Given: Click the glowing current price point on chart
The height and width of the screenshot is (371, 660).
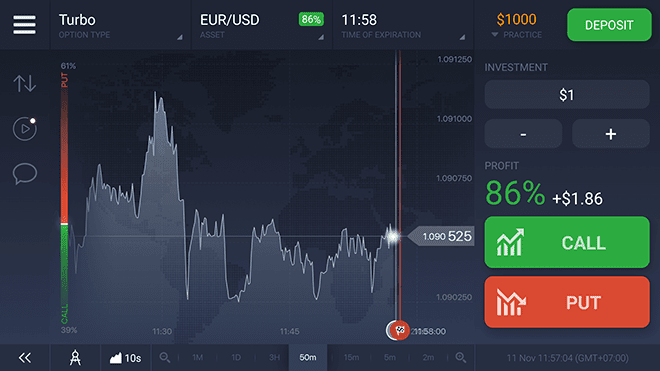Looking at the screenshot, I should pyautogui.click(x=393, y=236).
